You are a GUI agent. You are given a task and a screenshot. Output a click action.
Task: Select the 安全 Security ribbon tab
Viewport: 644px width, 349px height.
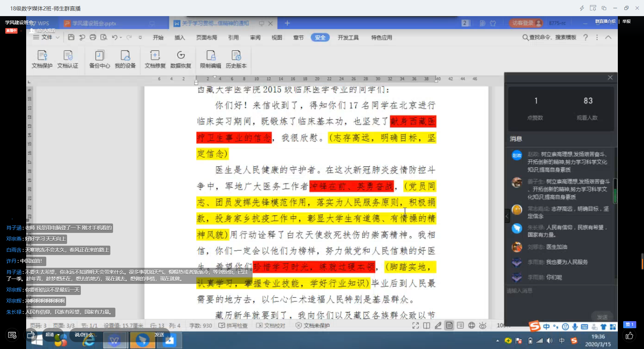click(x=320, y=38)
